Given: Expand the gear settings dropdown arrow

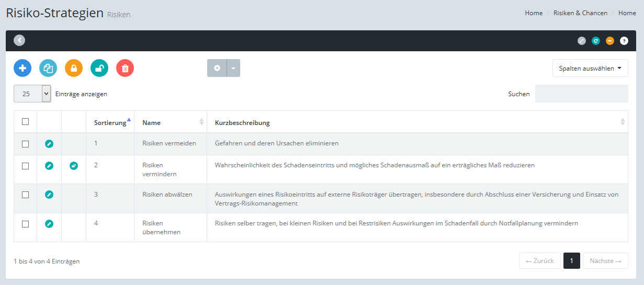Looking at the screenshot, I should 233,68.
